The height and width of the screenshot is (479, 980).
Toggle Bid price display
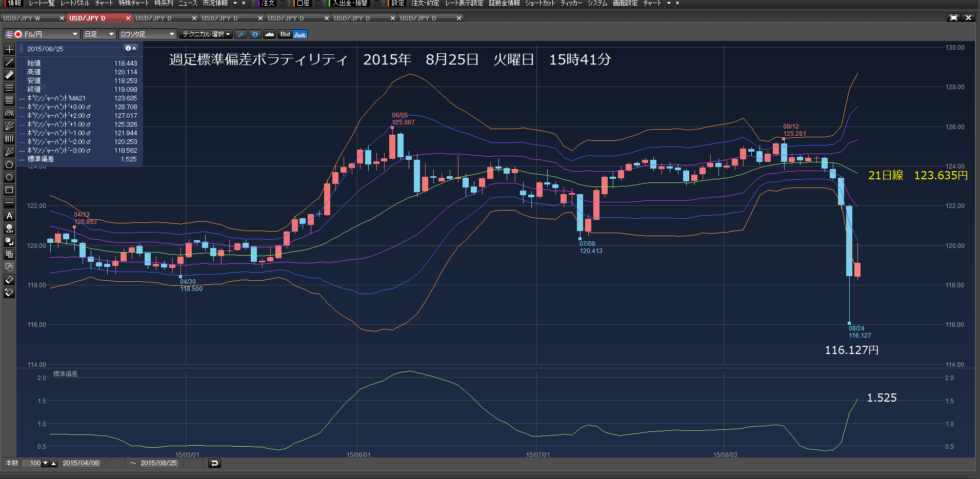point(285,34)
